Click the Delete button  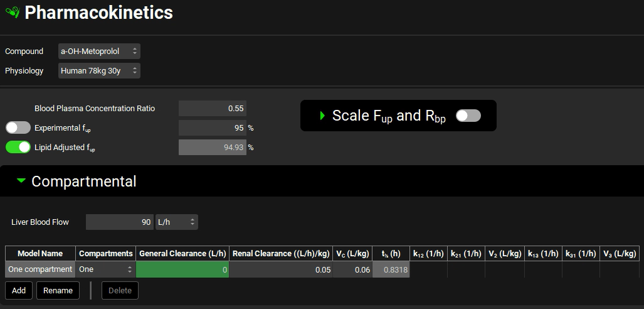120,291
